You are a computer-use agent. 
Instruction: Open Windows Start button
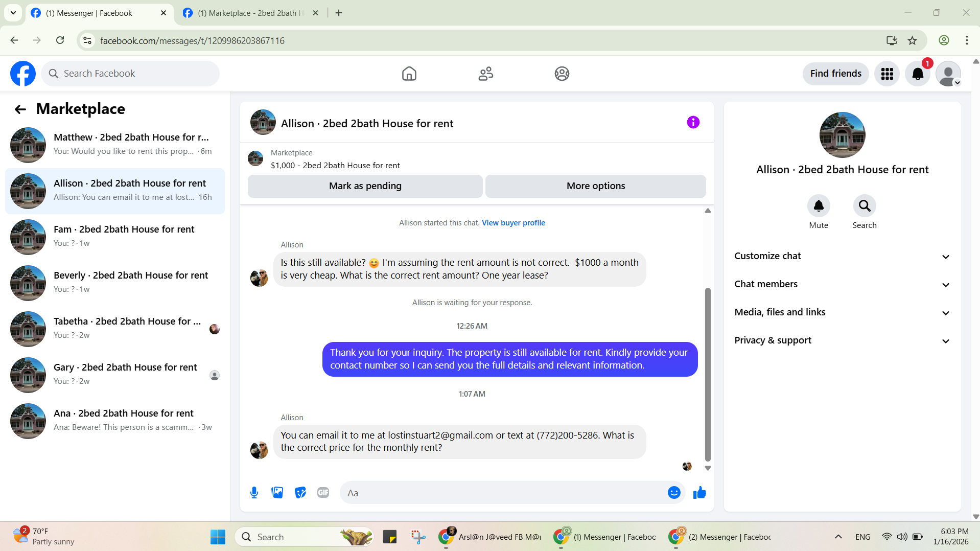218,537
